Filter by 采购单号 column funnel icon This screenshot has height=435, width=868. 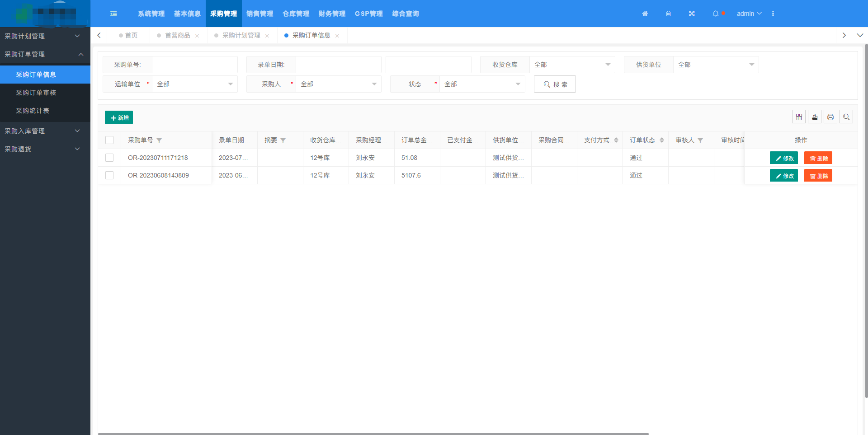(159, 140)
